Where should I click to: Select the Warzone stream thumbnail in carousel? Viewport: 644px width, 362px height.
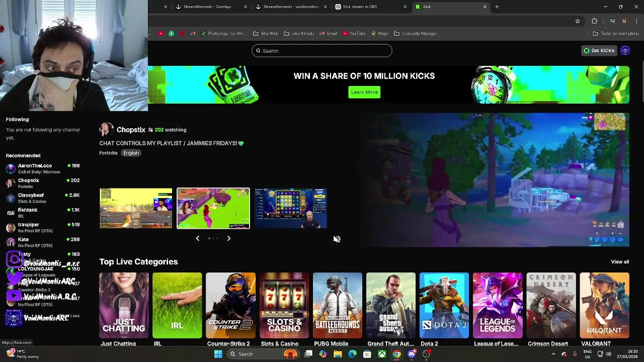coord(136,209)
